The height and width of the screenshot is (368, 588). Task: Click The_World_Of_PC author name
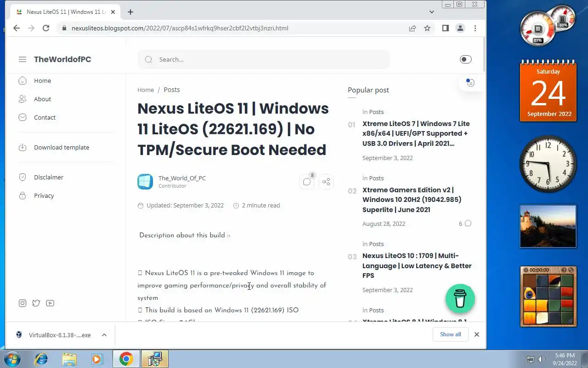182,178
